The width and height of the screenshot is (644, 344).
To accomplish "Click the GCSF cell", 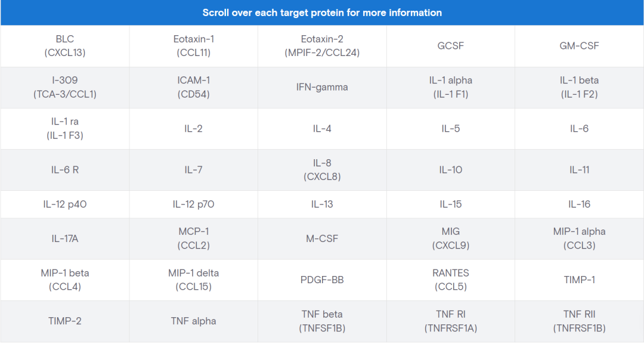I will 451,46.
